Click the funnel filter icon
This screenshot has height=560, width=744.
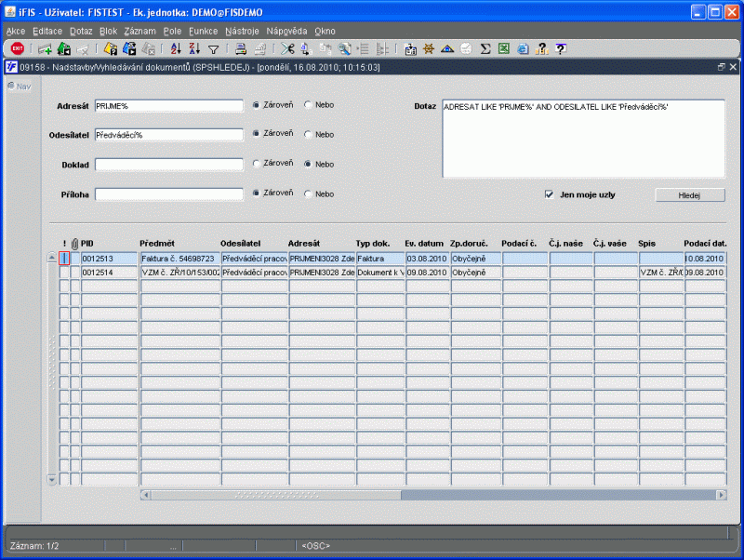point(214,49)
